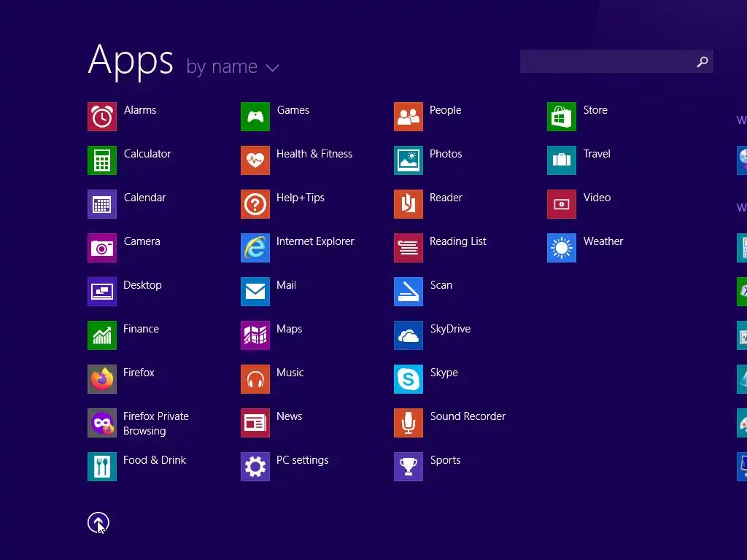Click the 'Maps' label text
The height and width of the screenshot is (560, 747).
click(x=289, y=329)
